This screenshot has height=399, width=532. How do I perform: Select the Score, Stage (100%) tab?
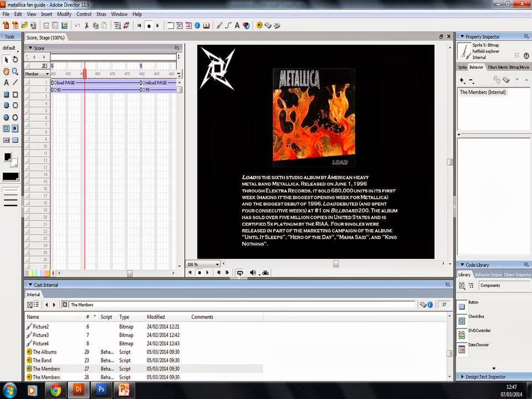(x=45, y=38)
